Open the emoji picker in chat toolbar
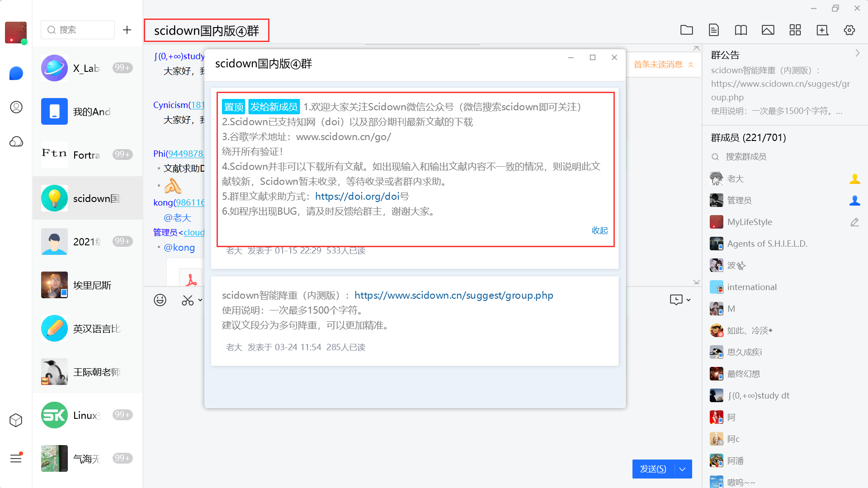 tap(160, 300)
